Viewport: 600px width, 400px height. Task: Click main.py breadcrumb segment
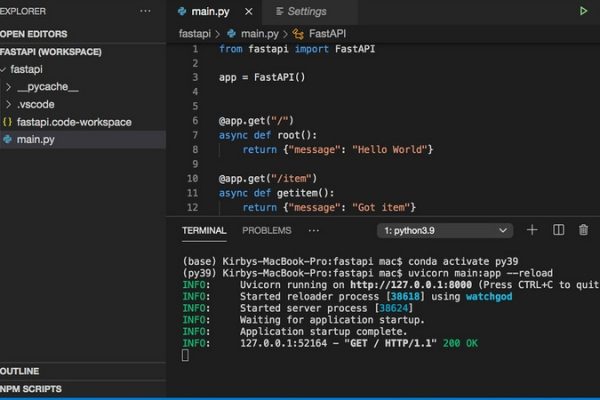click(x=260, y=34)
